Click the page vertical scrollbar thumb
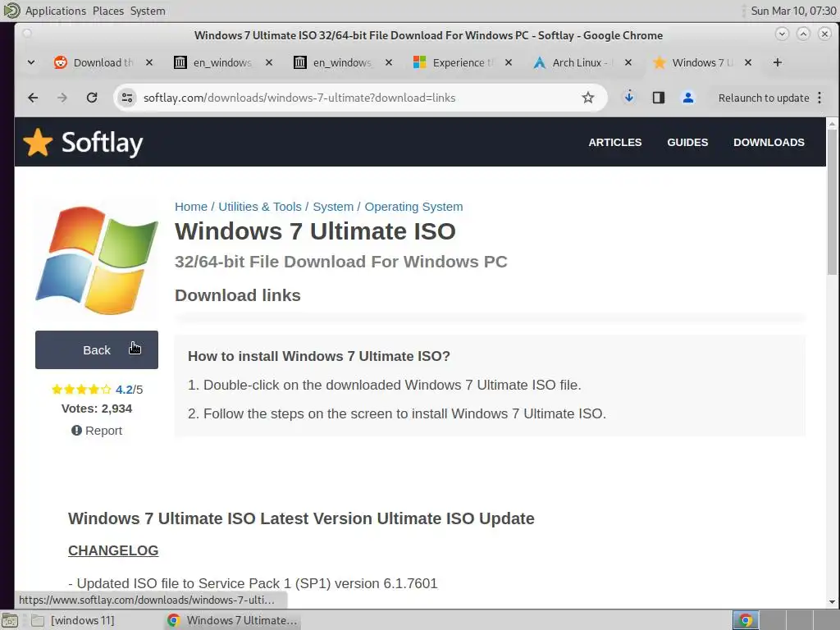Screen dimensions: 840x630 tap(832, 203)
